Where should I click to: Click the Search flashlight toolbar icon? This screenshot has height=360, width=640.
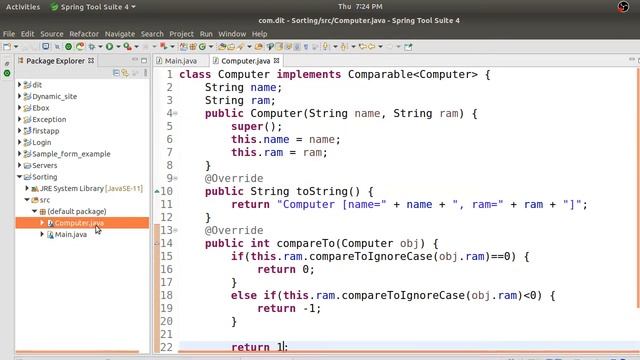(240, 47)
